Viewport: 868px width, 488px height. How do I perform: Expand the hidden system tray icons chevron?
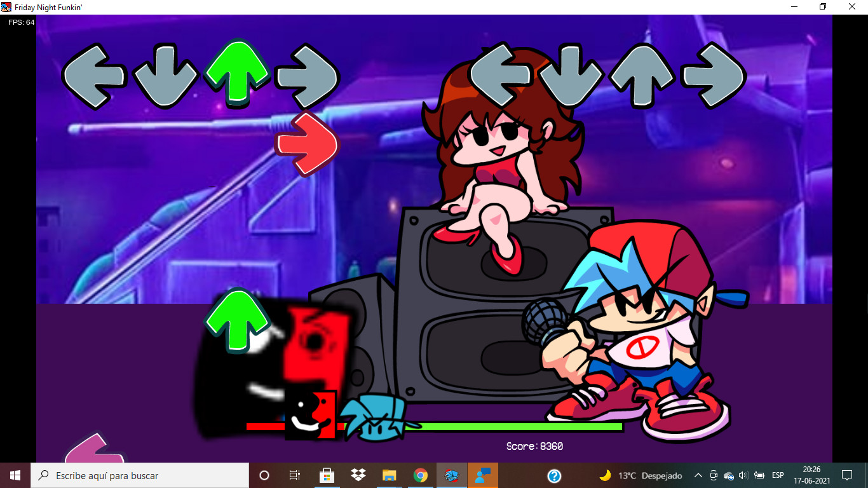pos(698,475)
